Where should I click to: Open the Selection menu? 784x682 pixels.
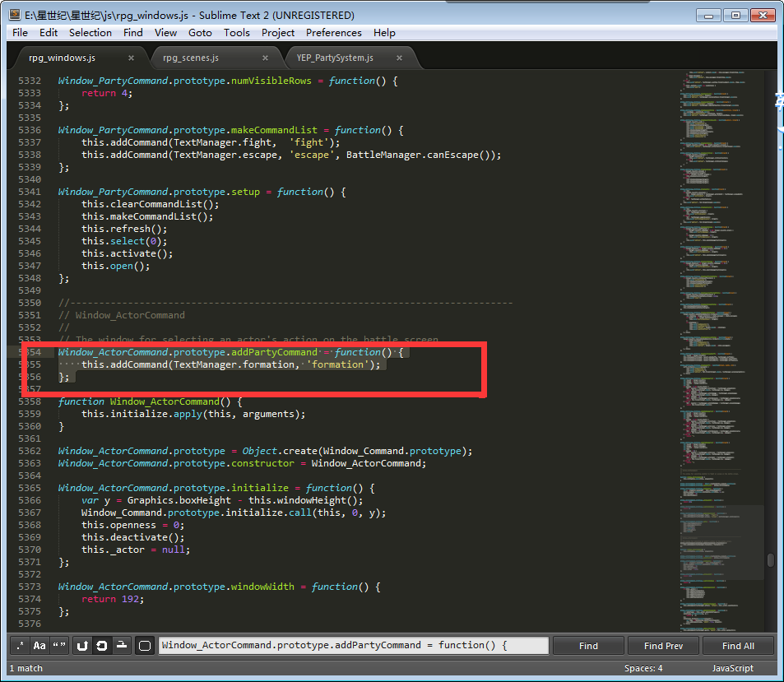[x=90, y=33]
